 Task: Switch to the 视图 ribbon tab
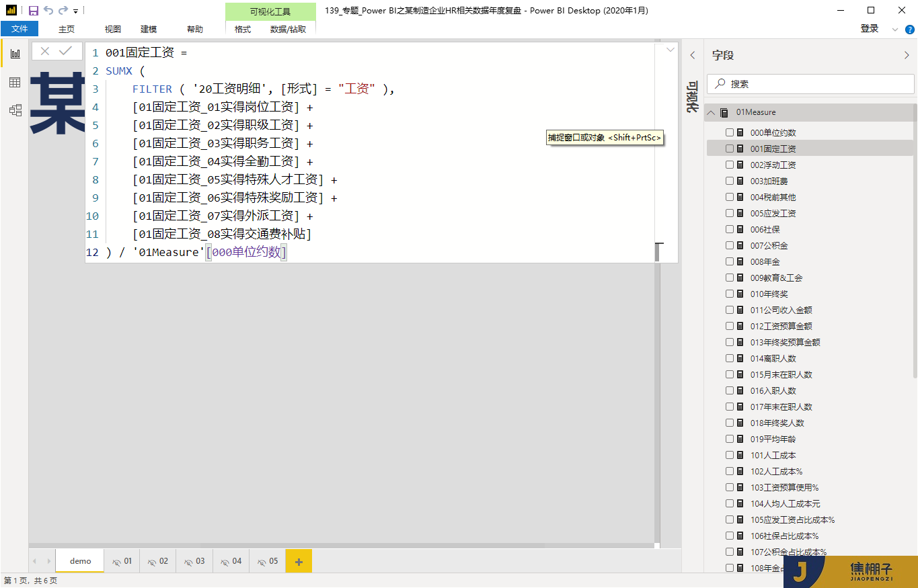pyautogui.click(x=113, y=30)
